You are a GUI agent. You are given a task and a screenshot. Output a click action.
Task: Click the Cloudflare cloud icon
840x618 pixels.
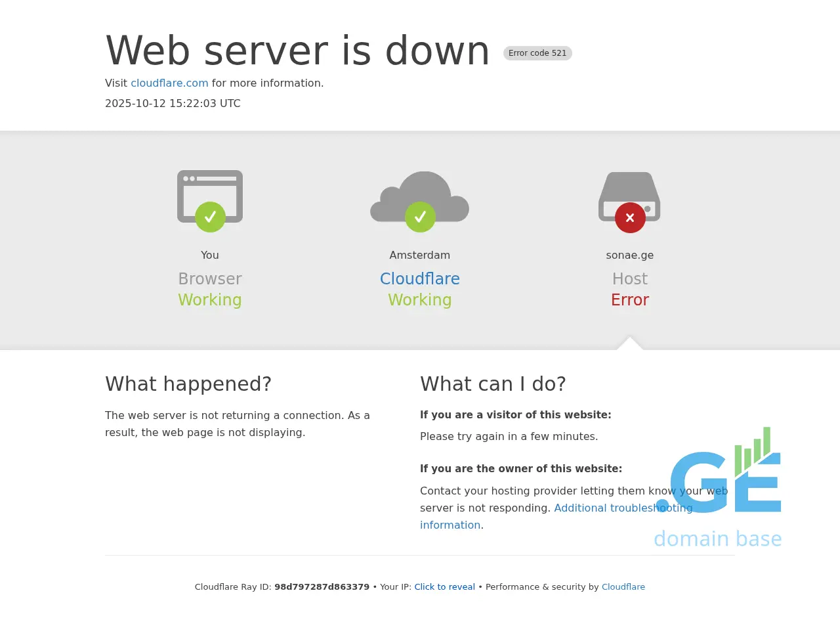[x=420, y=197]
